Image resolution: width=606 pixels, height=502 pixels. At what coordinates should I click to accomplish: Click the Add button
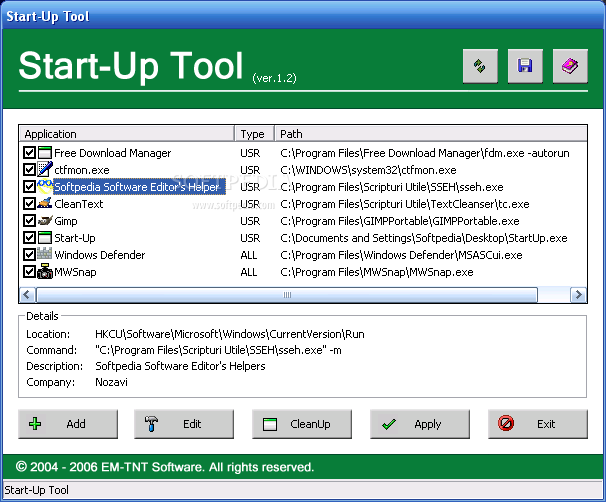coord(68,424)
